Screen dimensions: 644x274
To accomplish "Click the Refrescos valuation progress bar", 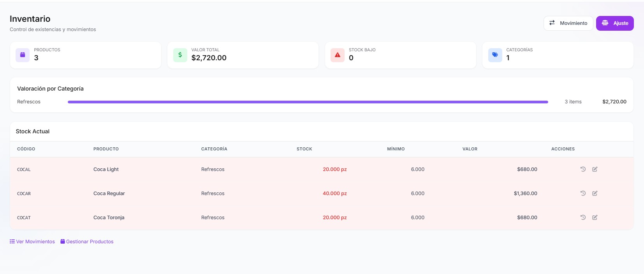I will [308, 102].
